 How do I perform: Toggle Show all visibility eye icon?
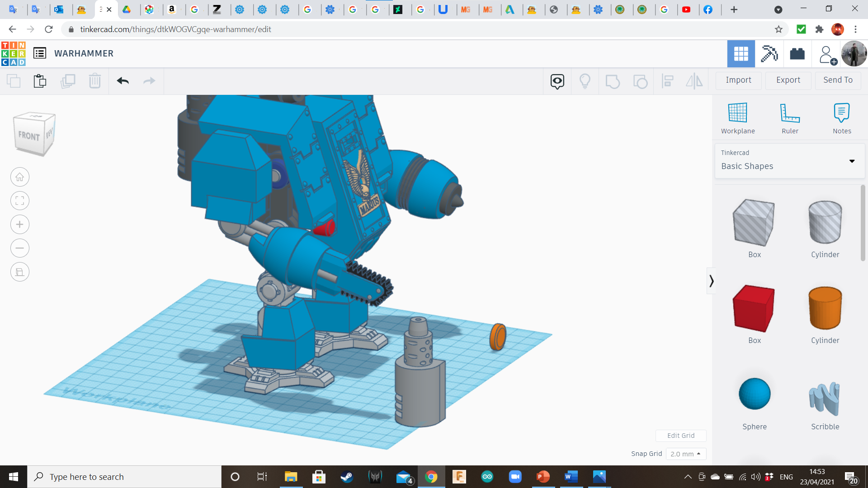click(557, 81)
